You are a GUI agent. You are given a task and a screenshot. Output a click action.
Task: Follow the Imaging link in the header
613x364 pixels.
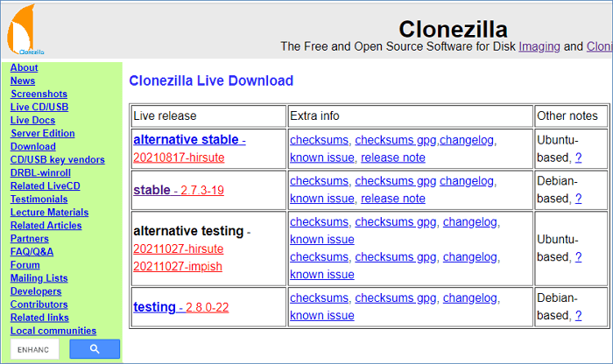pyautogui.click(x=539, y=45)
